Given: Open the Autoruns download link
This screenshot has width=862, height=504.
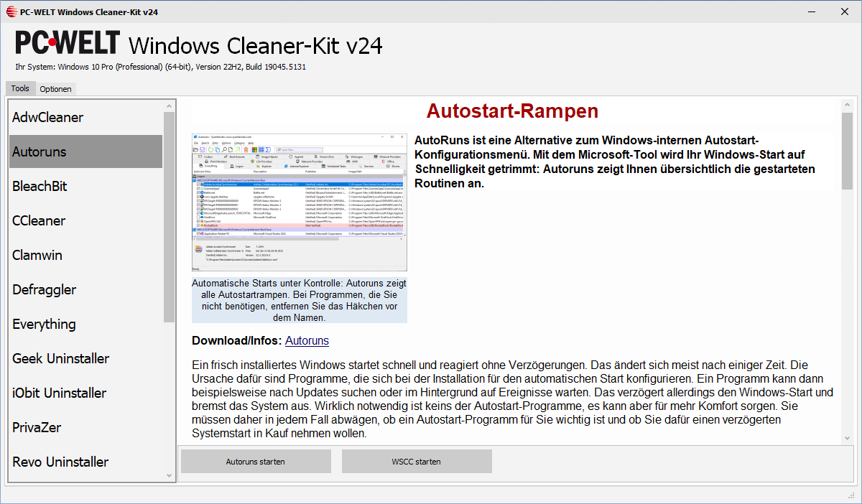Looking at the screenshot, I should coord(307,340).
